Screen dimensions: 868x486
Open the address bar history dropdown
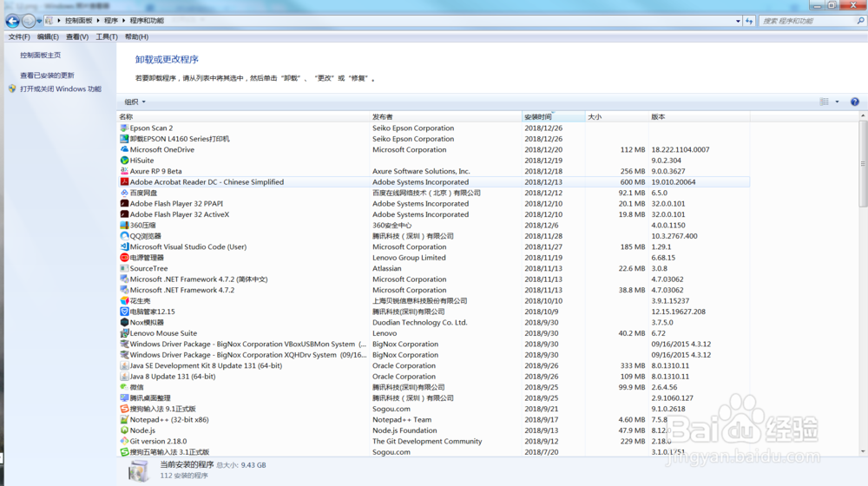coord(738,21)
